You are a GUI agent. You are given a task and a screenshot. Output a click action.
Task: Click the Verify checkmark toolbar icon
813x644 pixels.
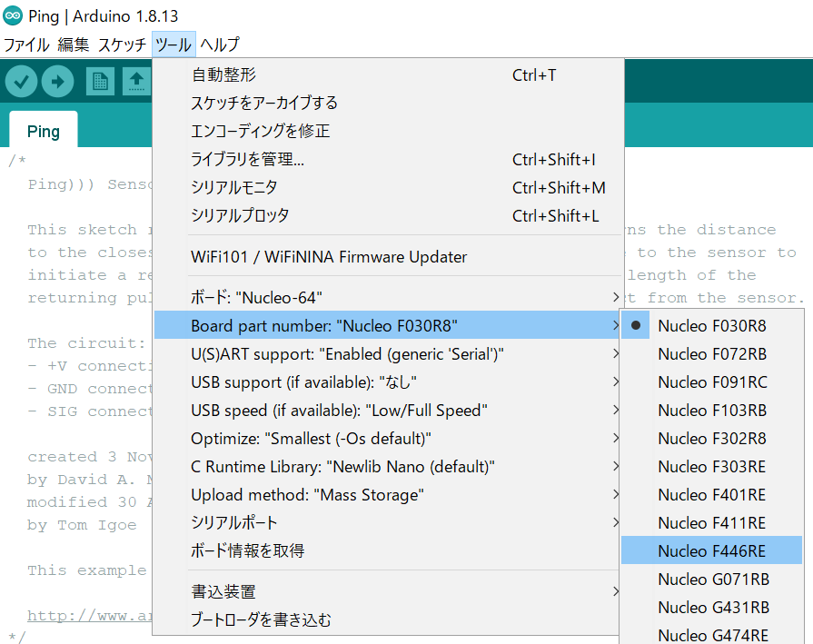(x=21, y=82)
